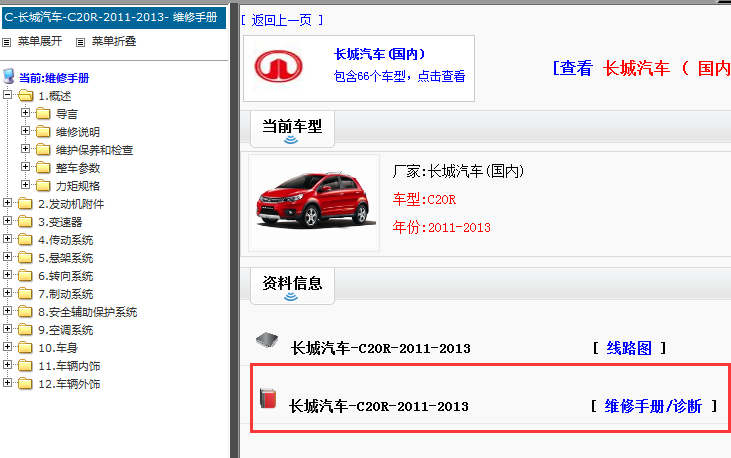Select the 维修说明 tree label
This screenshot has height=458, width=731.
[78, 132]
